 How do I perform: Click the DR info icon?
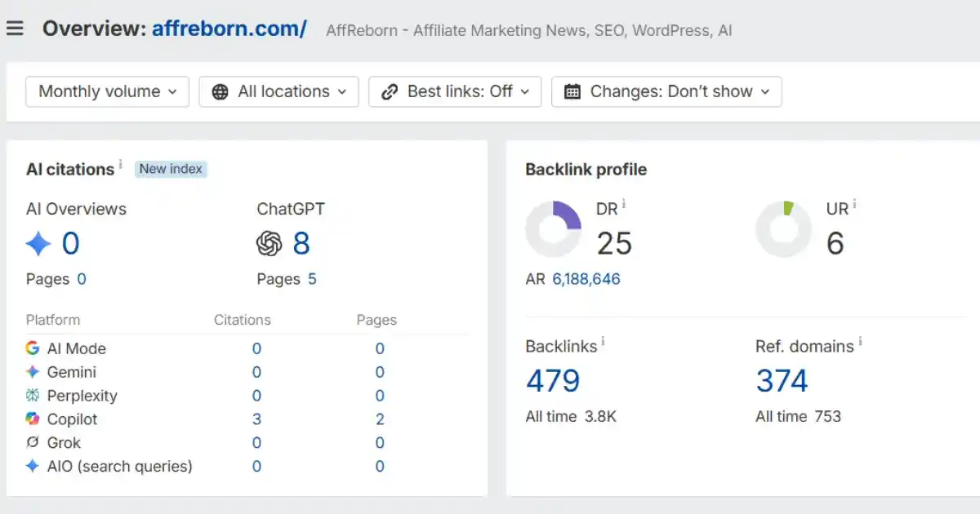pos(624,203)
